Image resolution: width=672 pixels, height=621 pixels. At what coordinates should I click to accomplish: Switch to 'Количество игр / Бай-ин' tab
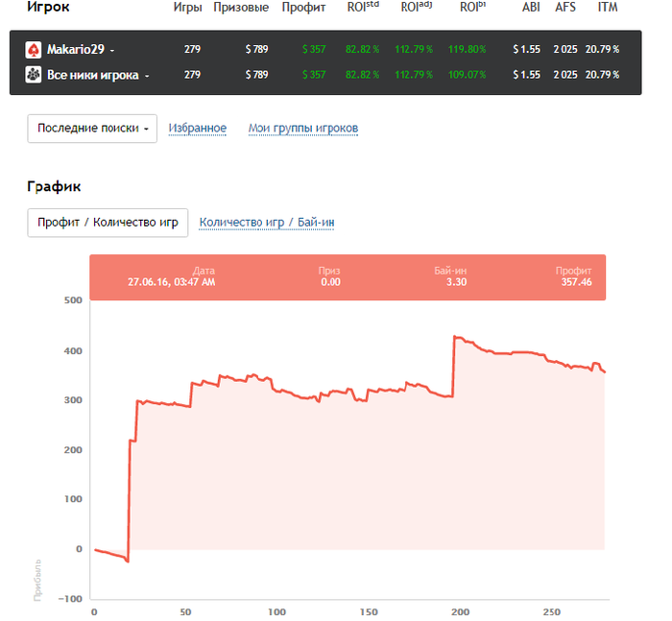(x=267, y=223)
